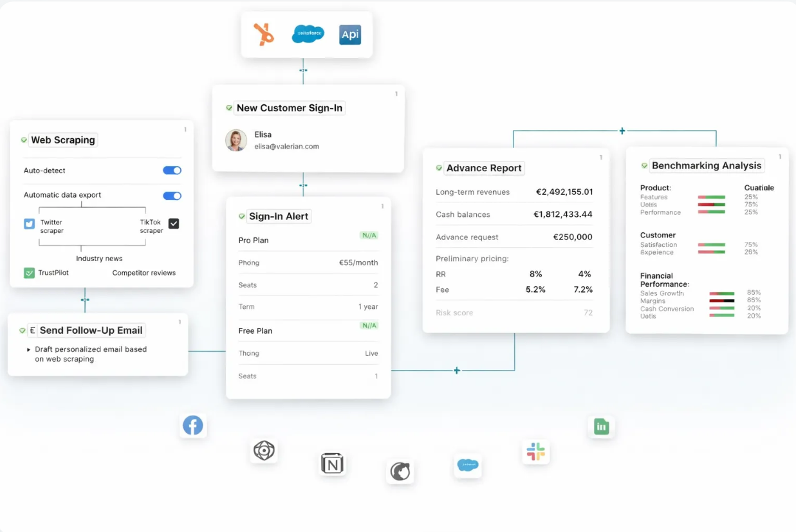Expand the Draft personalized email bullet
796x532 pixels.
click(28, 349)
